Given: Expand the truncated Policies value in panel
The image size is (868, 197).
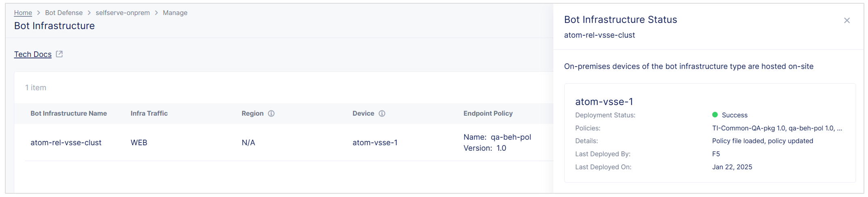Looking at the screenshot, I should (x=777, y=128).
